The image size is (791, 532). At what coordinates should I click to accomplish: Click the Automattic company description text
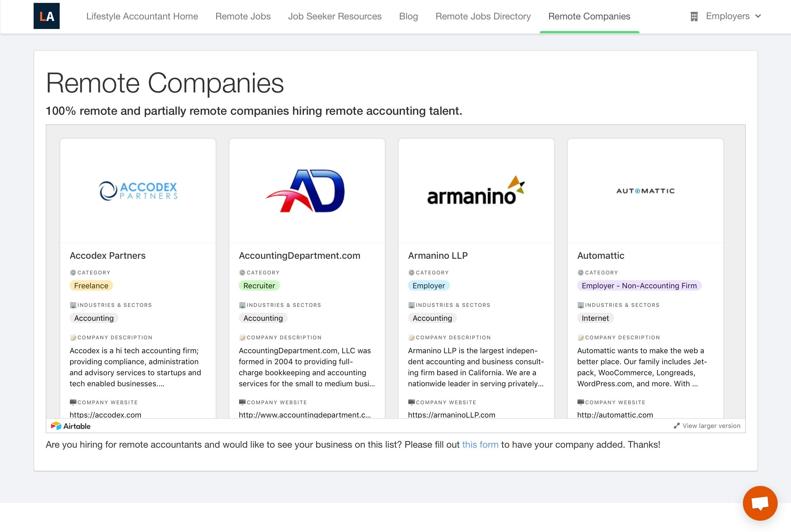[x=642, y=367]
